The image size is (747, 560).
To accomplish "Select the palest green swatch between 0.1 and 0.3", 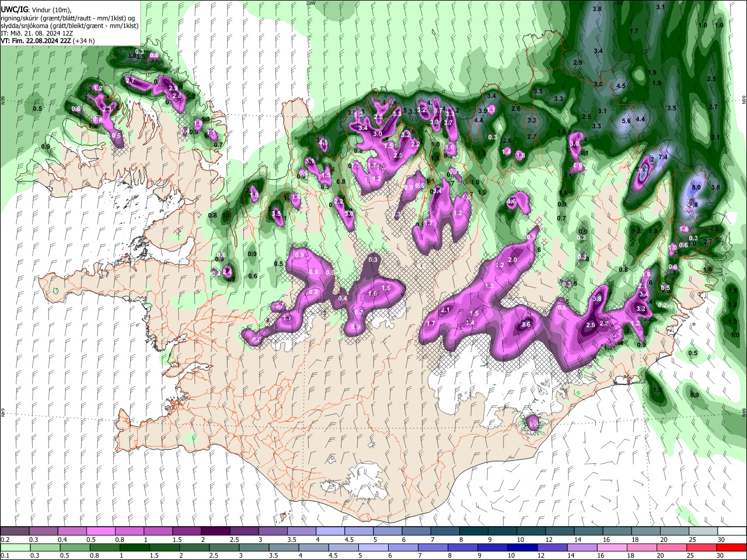I will 14,547.
